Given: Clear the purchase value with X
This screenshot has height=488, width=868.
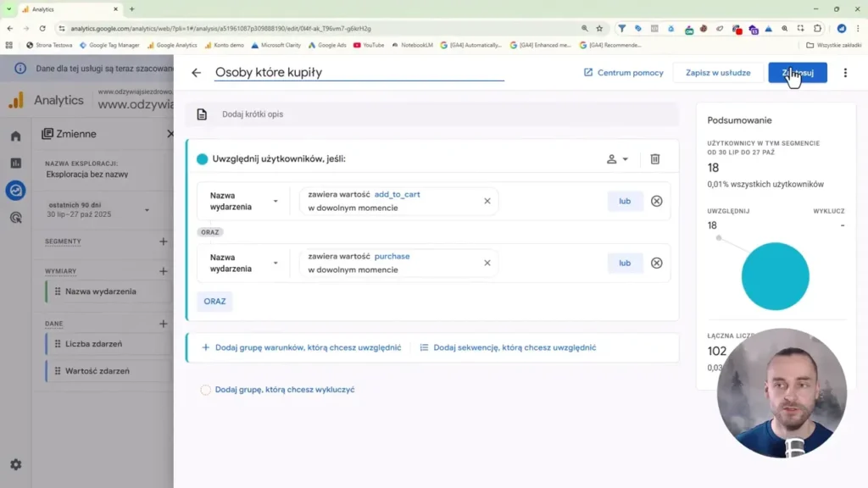Looking at the screenshot, I should click(x=487, y=263).
